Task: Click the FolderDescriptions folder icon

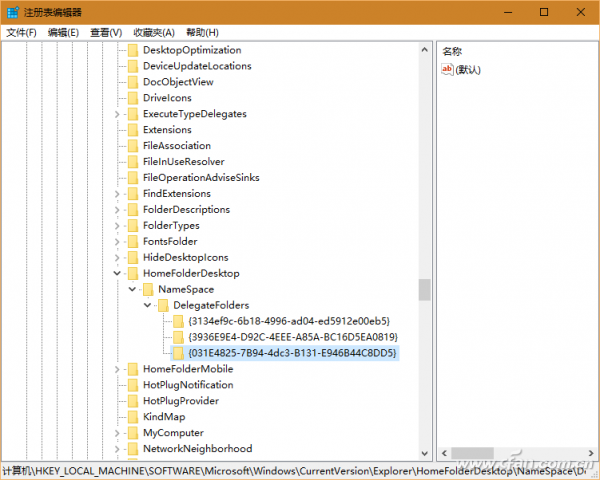Action: click(133, 210)
